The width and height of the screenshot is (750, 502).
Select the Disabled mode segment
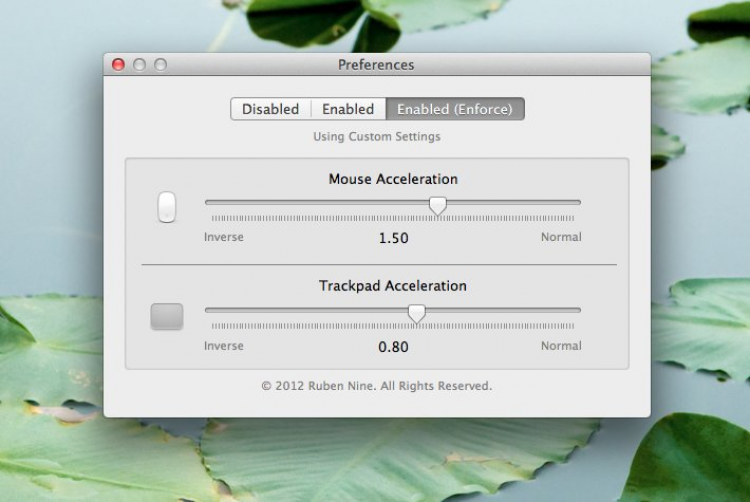tap(271, 109)
